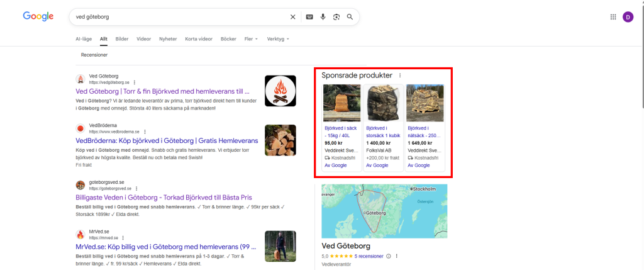The height and width of the screenshot is (270, 644).
Task: Switch to the Böcker tab
Action: [228, 39]
